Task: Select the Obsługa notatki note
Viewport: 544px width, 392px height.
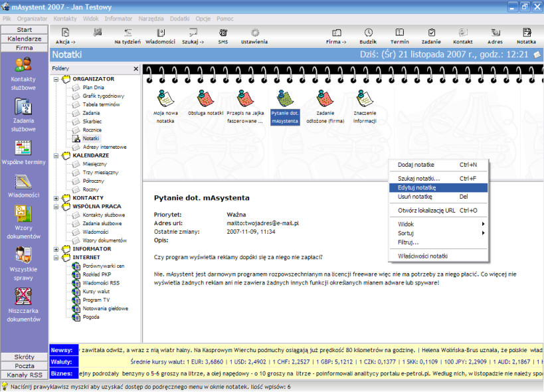Action: (x=206, y=103)
